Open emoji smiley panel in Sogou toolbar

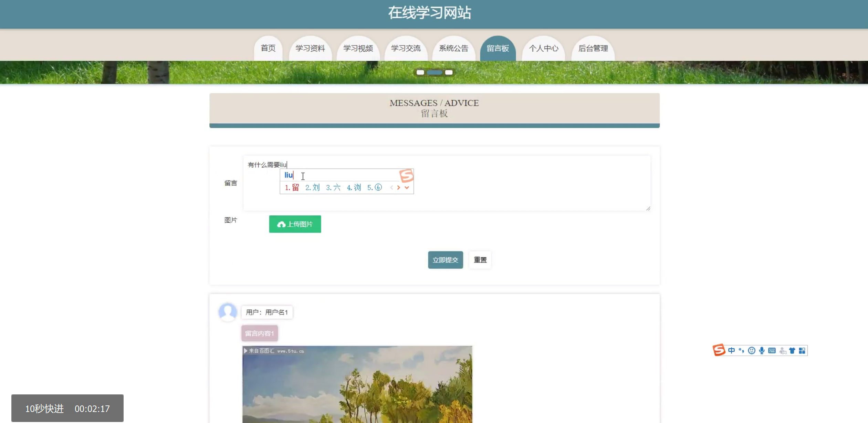point(752,350)
